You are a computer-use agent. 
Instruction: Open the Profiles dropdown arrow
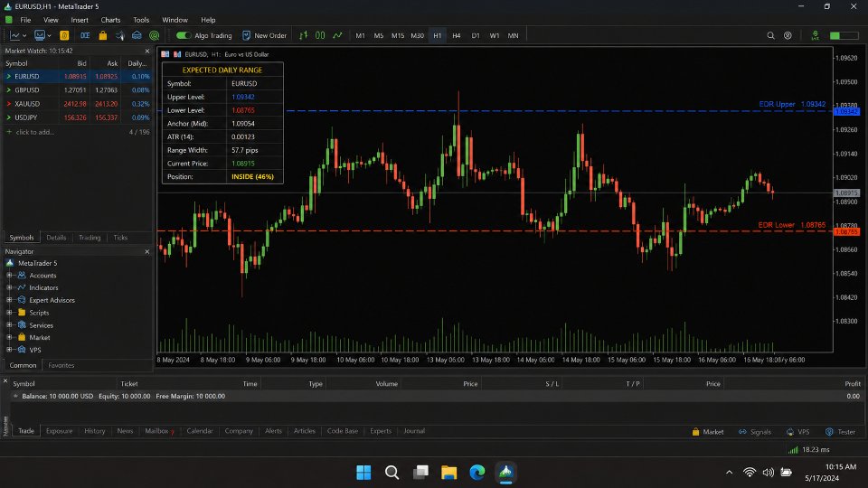click(x=49, y=36)
